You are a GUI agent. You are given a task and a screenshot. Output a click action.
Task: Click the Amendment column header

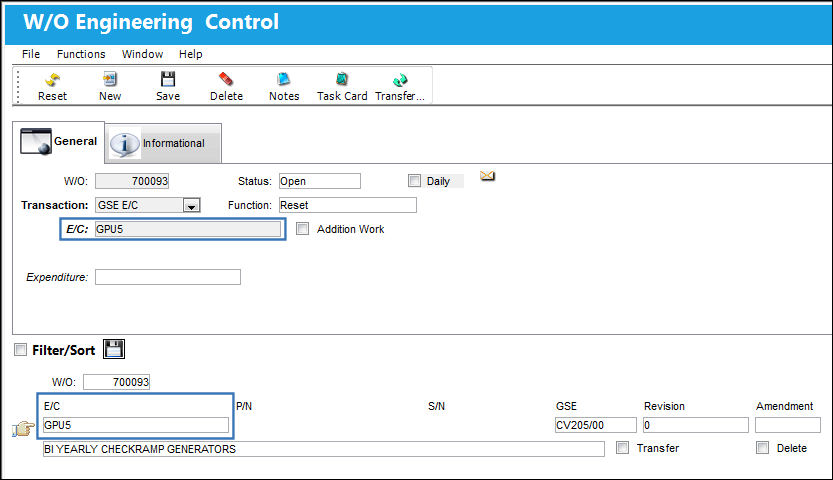(x=784, y=406)
